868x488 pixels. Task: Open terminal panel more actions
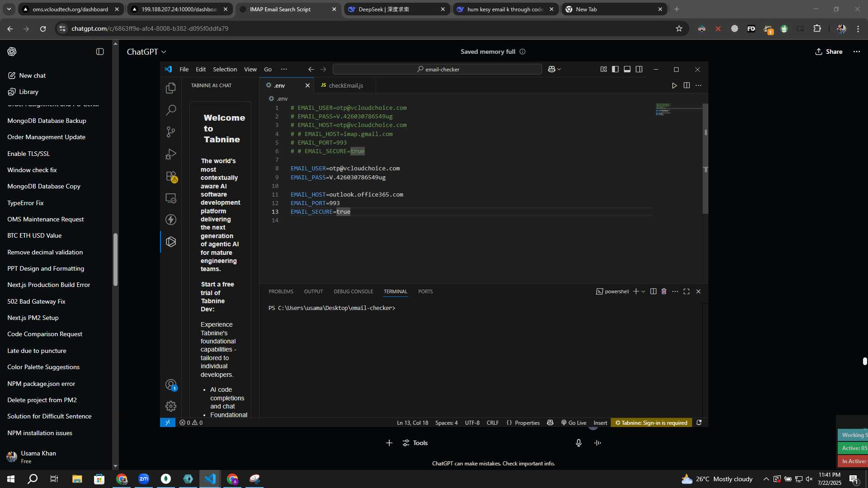(x=675, y=291)
